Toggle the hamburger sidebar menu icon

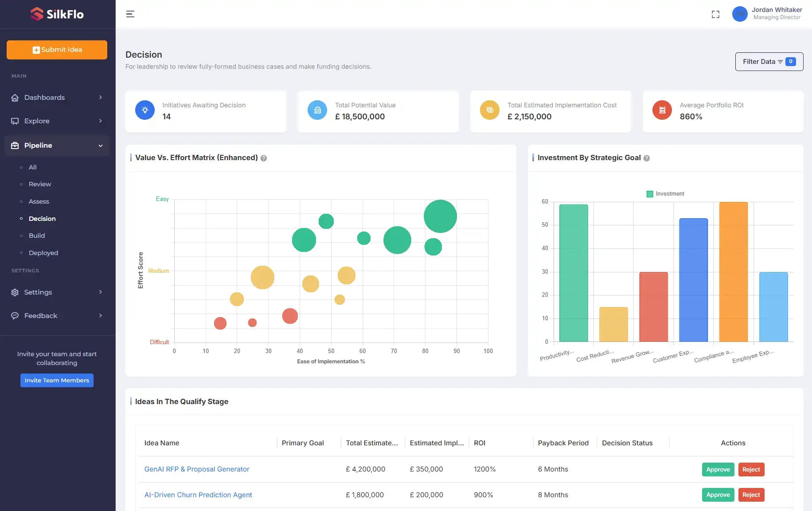click(130, 14)
